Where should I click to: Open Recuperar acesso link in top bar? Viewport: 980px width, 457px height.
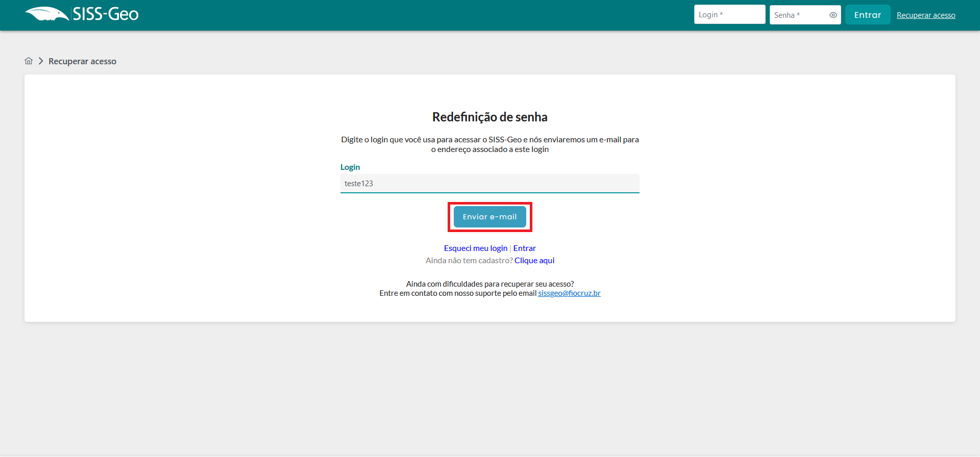click(x=925, y=15)
